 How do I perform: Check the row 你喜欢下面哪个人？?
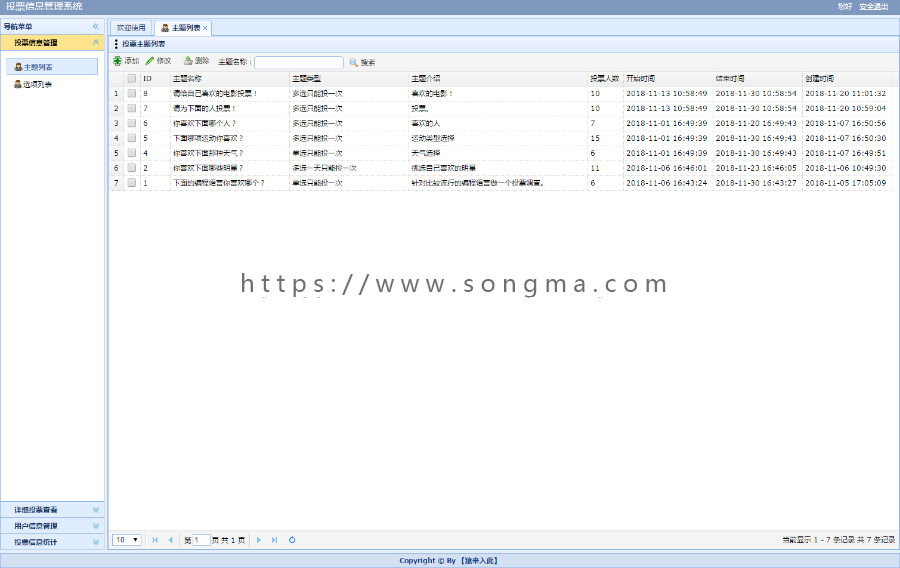[131, 123]
